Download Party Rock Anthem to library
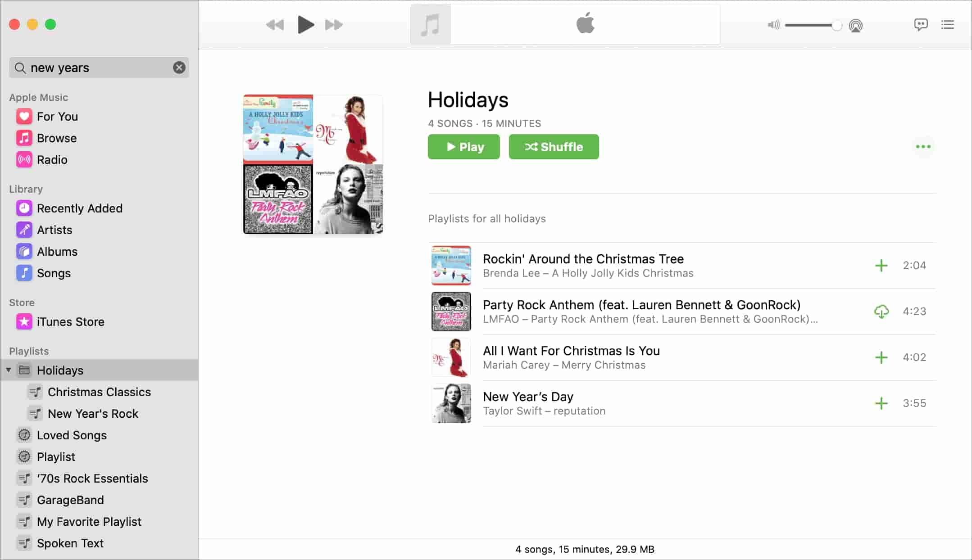Screen dimensions: 972x560 [881, 311]
